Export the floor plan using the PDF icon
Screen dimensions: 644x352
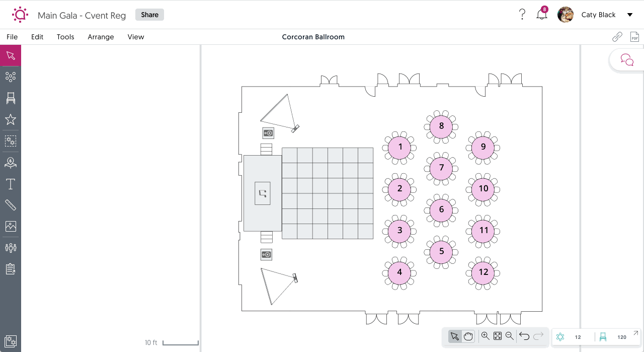click(x=634, y=36)
